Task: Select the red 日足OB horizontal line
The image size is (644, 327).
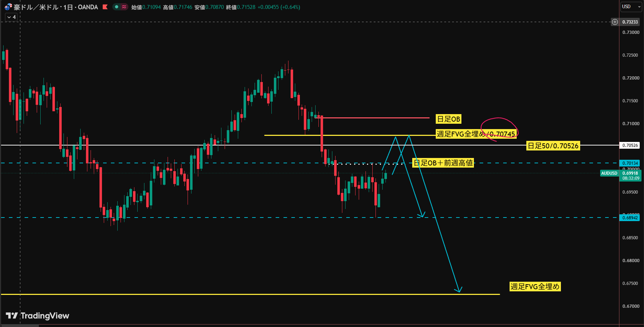Action: [374, 118]
